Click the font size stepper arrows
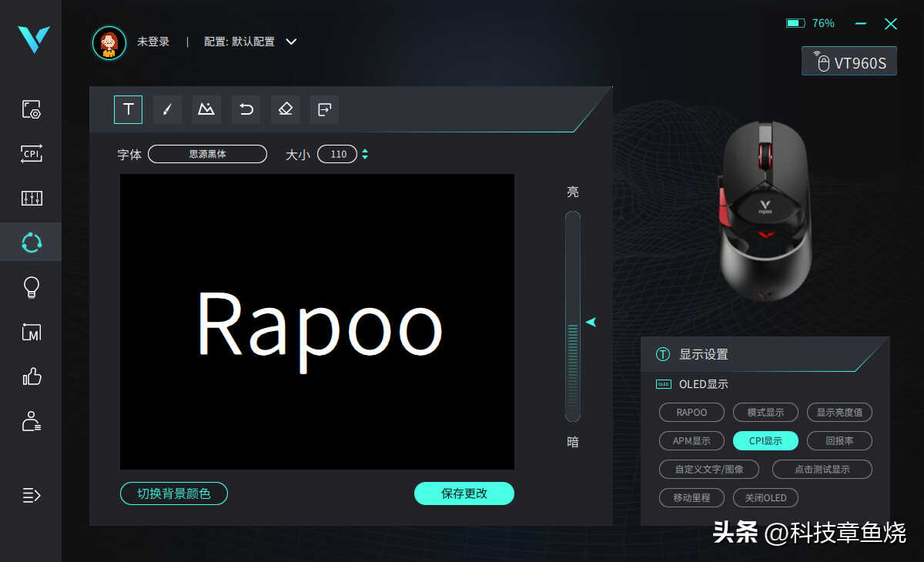This screenshot has height=562, width=924. tap(365, 154)
